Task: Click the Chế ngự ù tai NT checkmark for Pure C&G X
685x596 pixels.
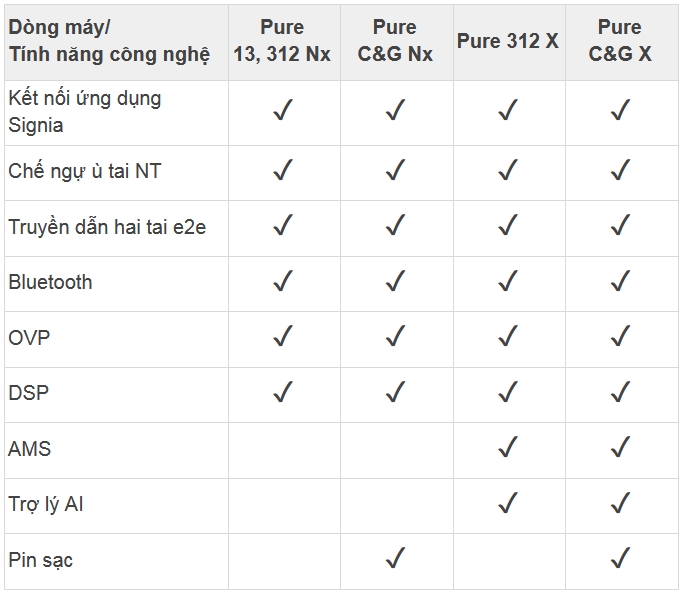Action: click(620, 171)
